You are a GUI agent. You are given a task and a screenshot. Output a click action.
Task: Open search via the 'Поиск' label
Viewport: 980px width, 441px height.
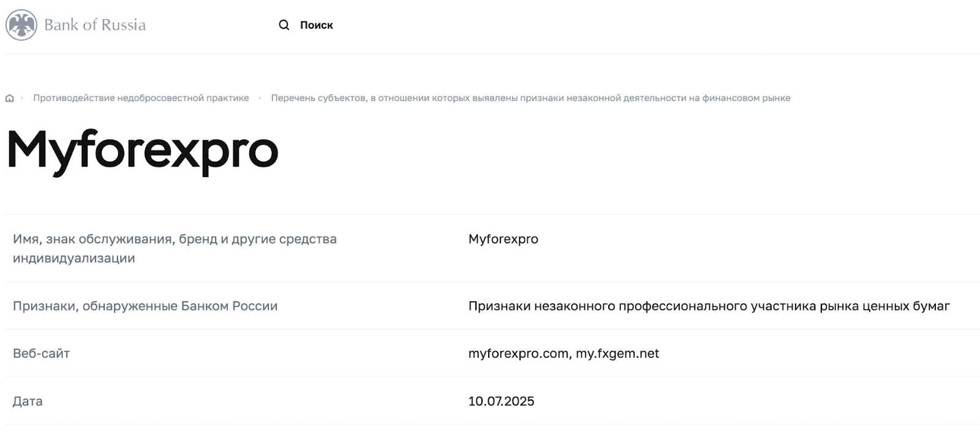[316, 25]
